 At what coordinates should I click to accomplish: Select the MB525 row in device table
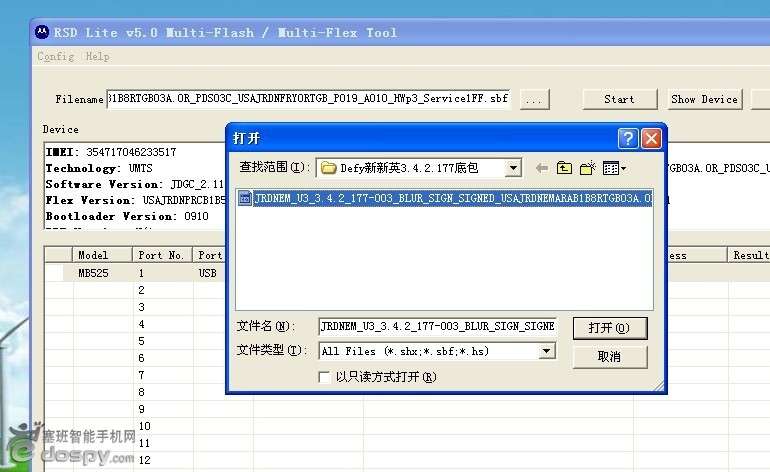tap(93, 272)
